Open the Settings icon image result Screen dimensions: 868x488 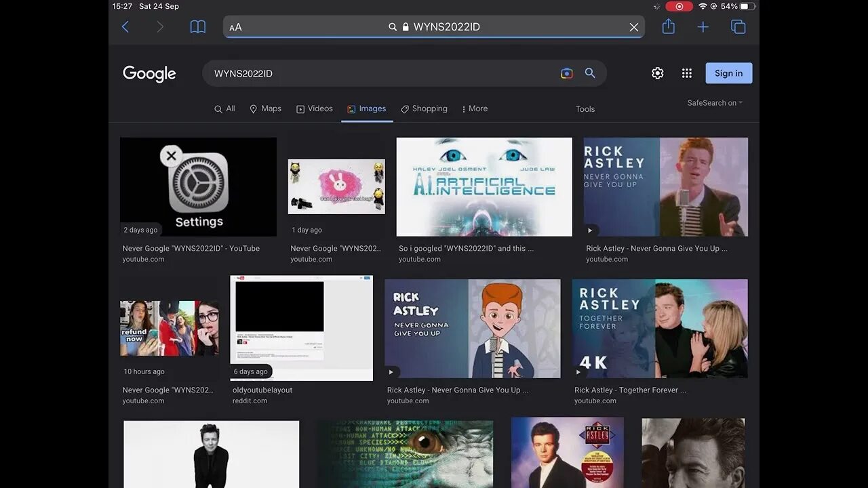(x=198, y=187)
